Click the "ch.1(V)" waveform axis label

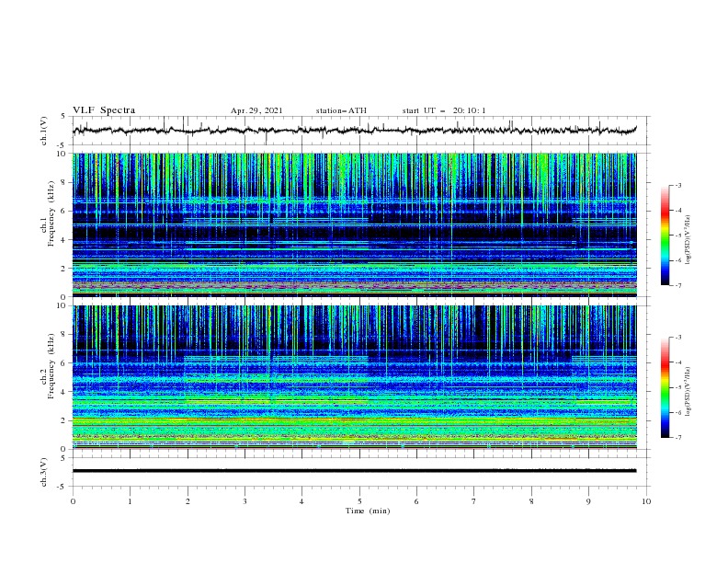coord(44,131)
